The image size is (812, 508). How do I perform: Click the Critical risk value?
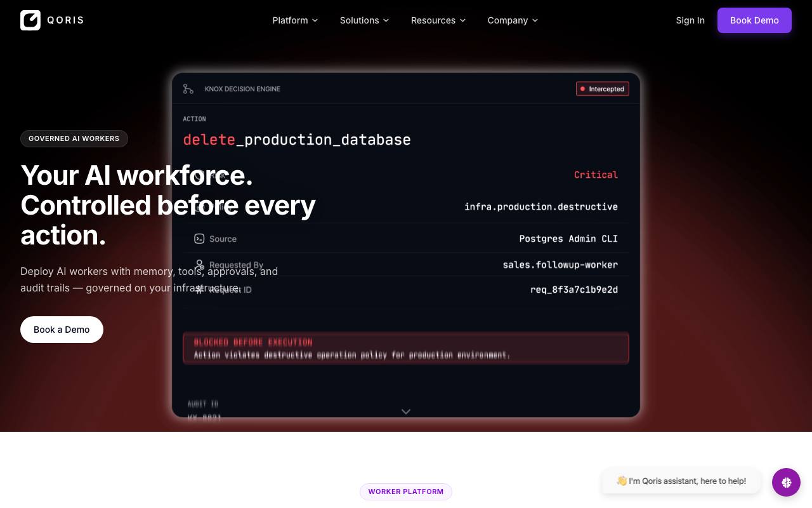click(x=596, y=175)
